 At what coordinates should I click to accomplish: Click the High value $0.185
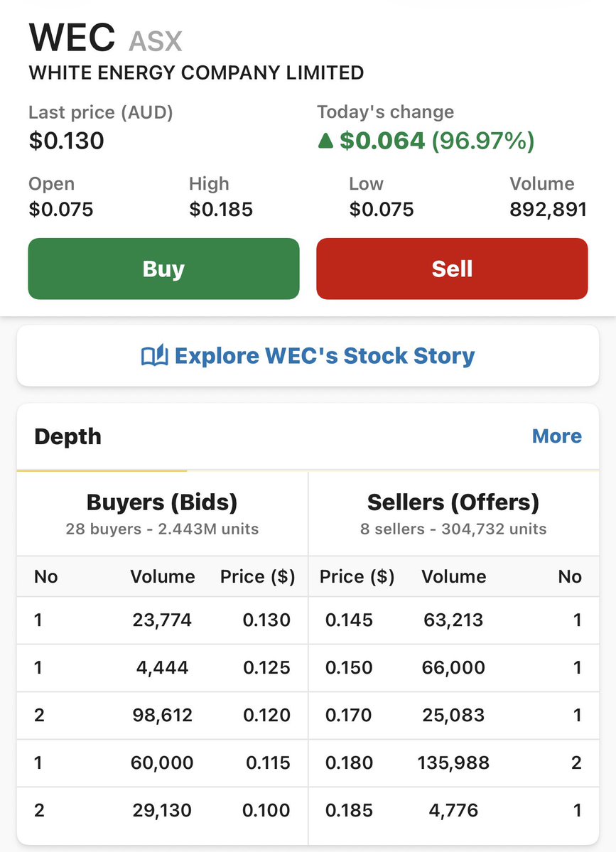(x=221, y=209)
